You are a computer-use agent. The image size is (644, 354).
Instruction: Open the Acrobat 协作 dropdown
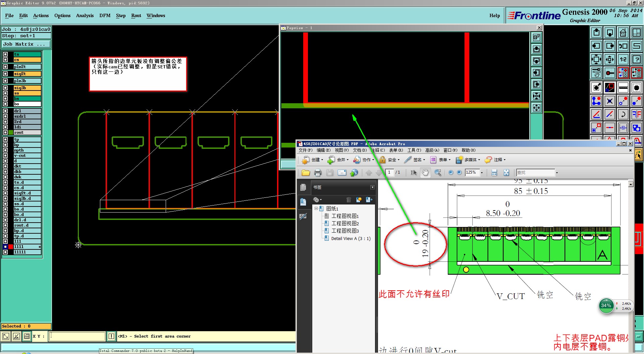[364, 160]
